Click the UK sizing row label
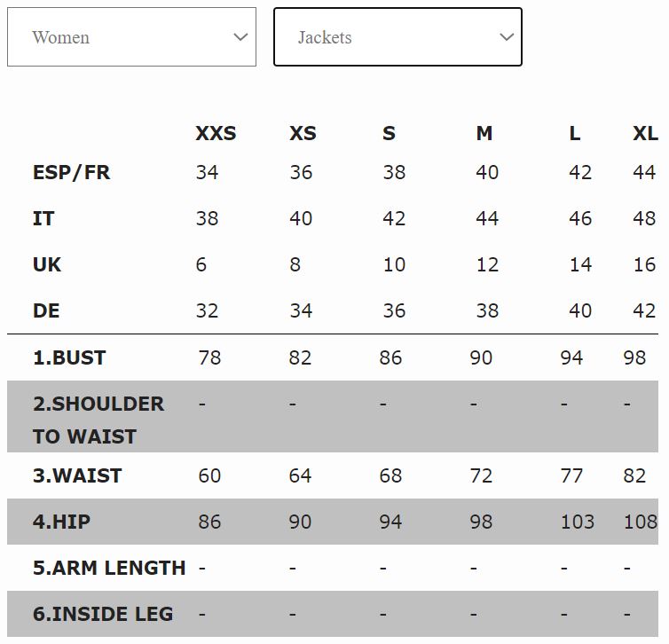 click(46, 264)
